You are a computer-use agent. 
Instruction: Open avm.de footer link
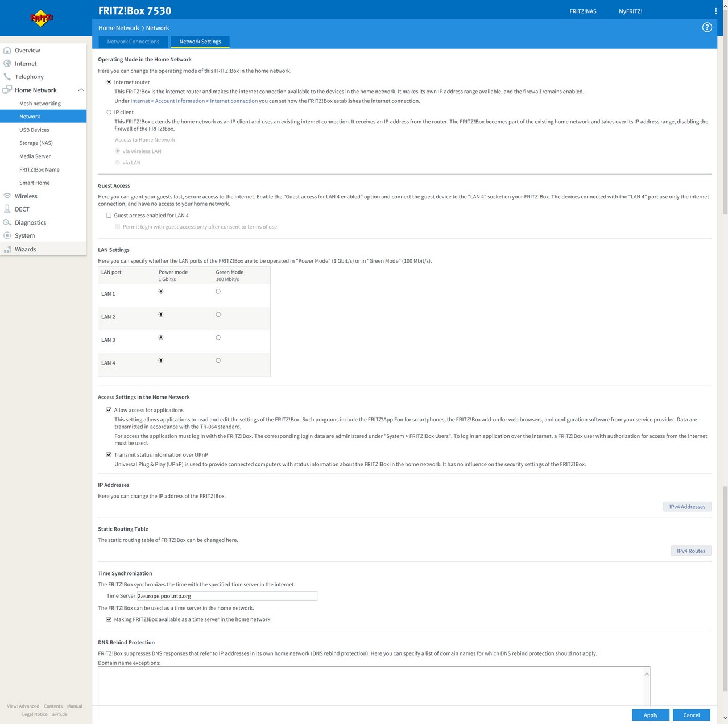[x=60, y=714]
